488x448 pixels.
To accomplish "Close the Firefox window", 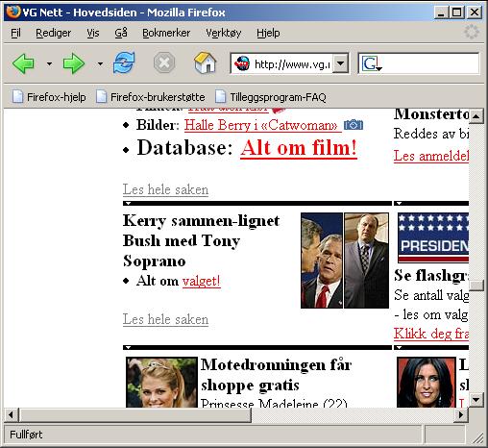I will coord(475,12).
